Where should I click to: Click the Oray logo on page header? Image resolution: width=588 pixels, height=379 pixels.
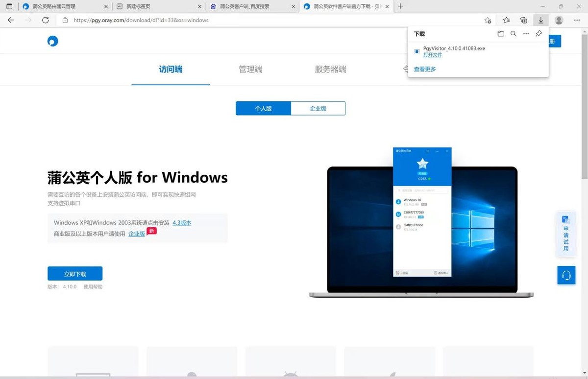tap(53, 41)
